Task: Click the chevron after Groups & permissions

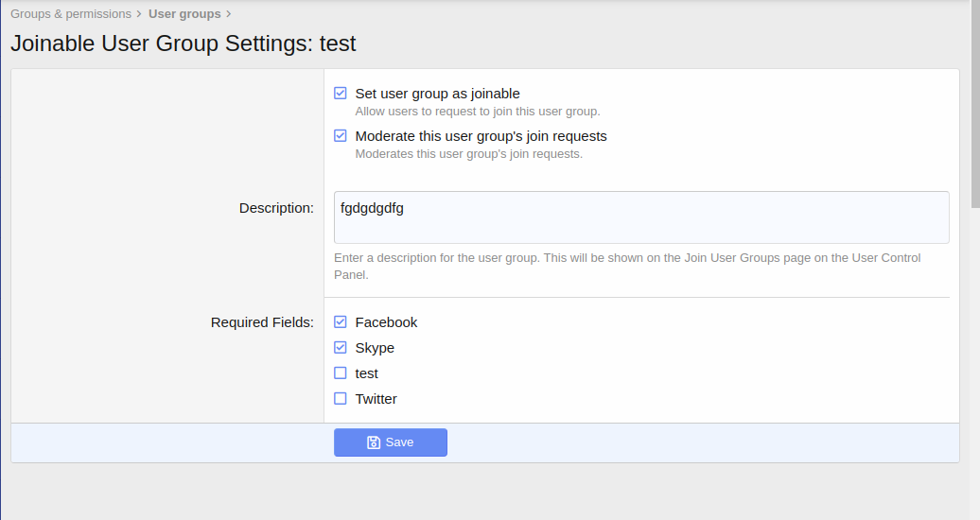Action: (140, 14)
